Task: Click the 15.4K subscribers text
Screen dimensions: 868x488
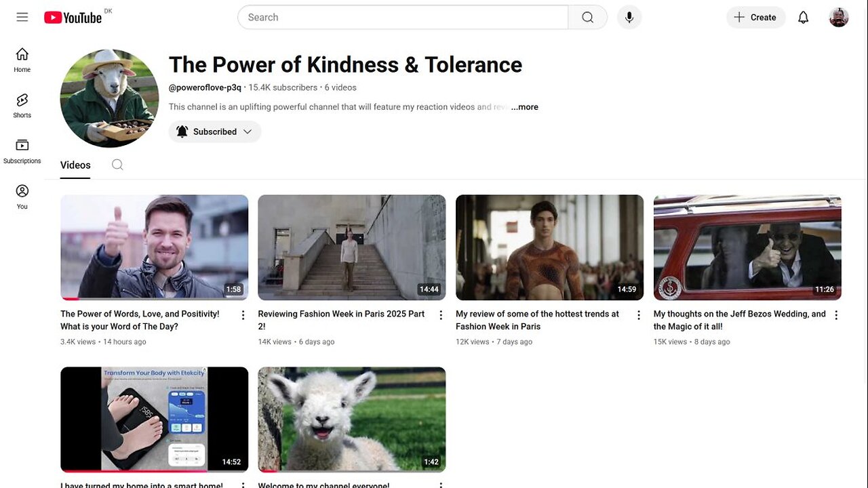Action: [283, 87]
